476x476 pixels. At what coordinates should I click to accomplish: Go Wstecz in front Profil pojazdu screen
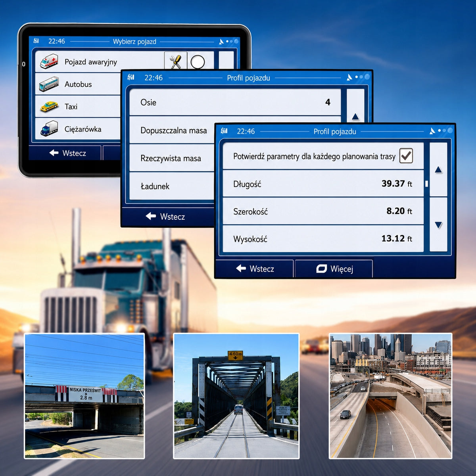click(255, 269)
